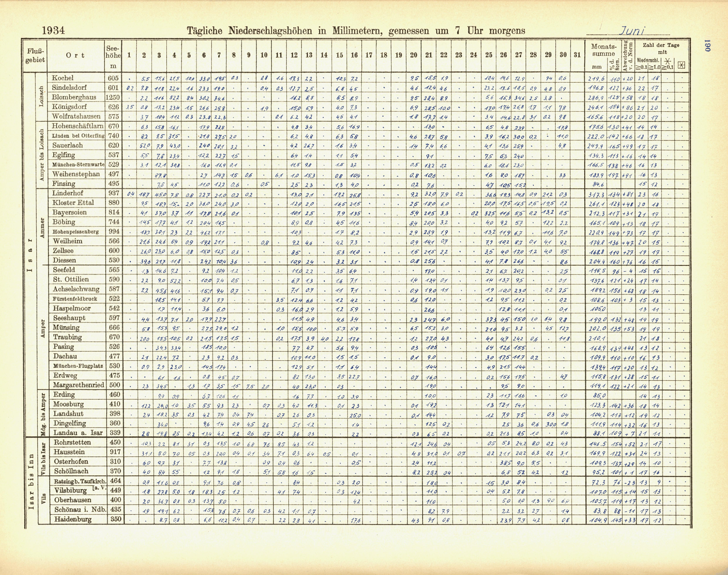728x575 pixels.
Task: Select the station name "Blomberghaus"
Action: point(74,97)
